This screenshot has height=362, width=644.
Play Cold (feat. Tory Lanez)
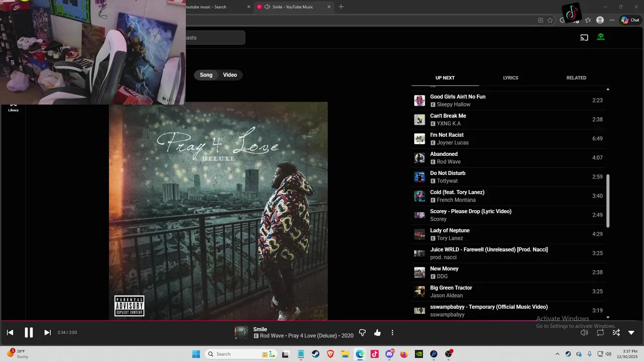coord(509,196)
